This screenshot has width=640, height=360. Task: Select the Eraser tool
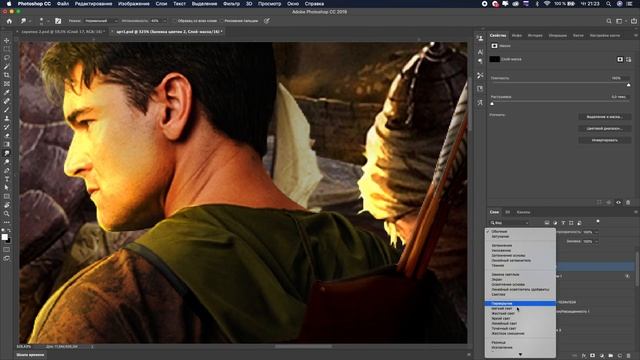(x=7, y=136)
